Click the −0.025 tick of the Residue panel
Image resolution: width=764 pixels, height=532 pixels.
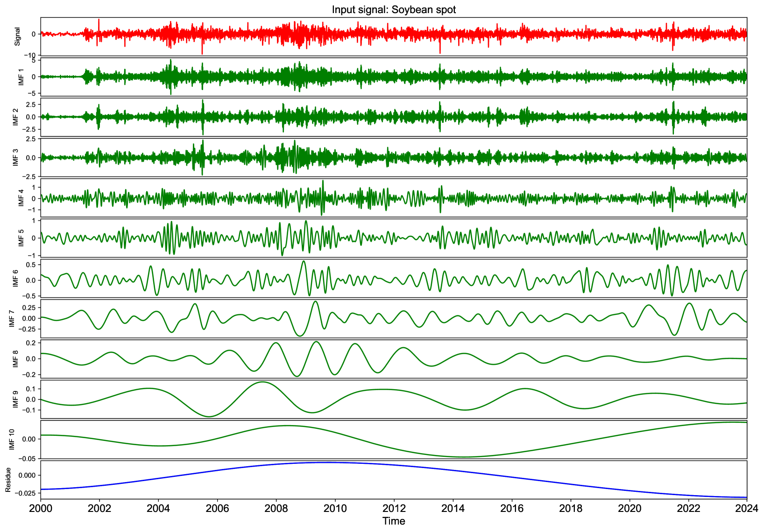coord(25,493)
